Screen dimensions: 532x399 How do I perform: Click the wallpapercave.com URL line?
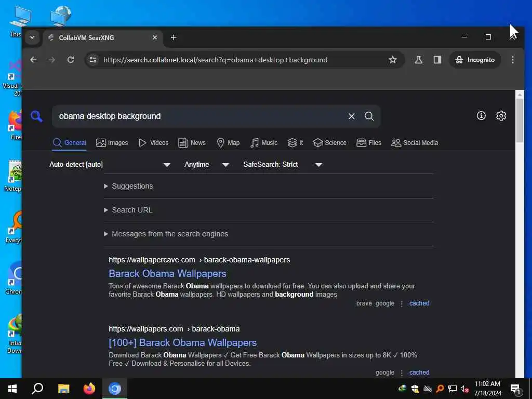(x=199, y=260)
